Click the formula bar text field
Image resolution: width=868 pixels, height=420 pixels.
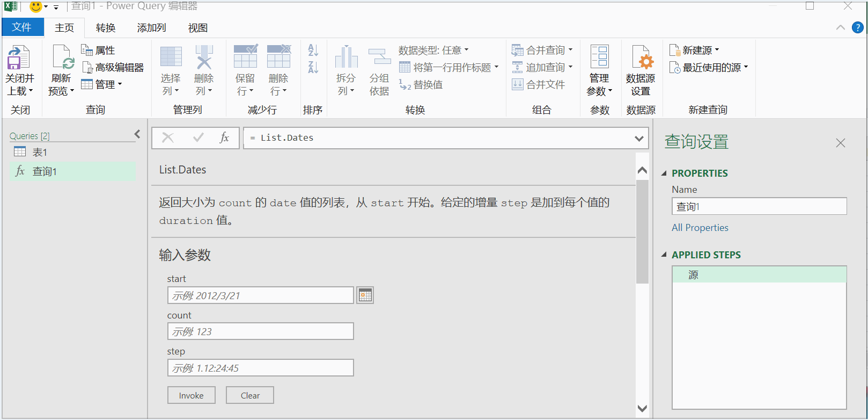437,138
